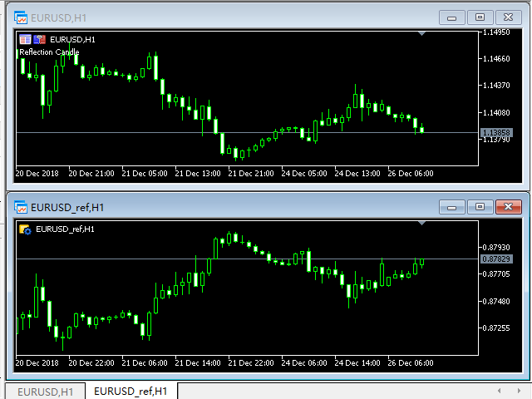Click the EURUSD_ref,H1 window chart icon
Viewport: 532px width, 399px height.
[x=21, y=207]
